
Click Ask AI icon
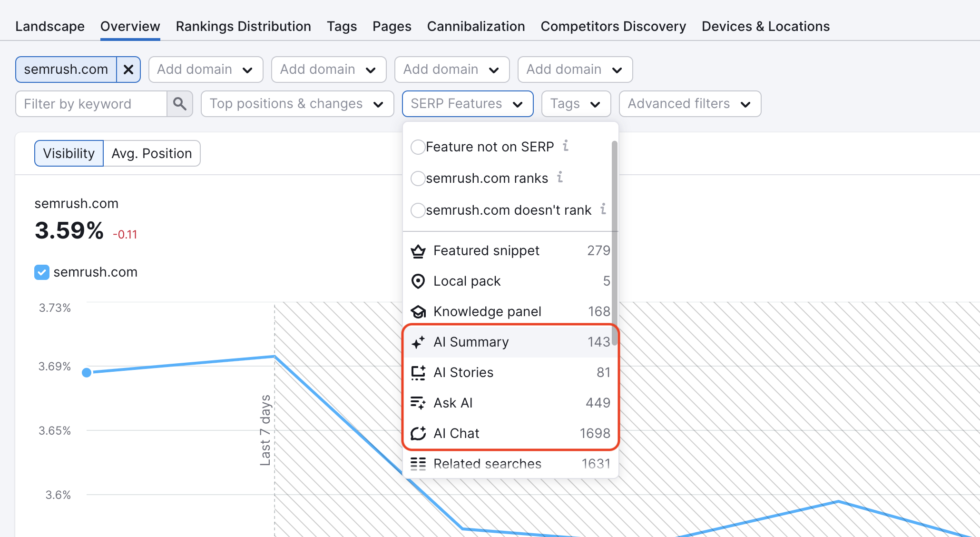pyautogui.click(x=418, y=403)
